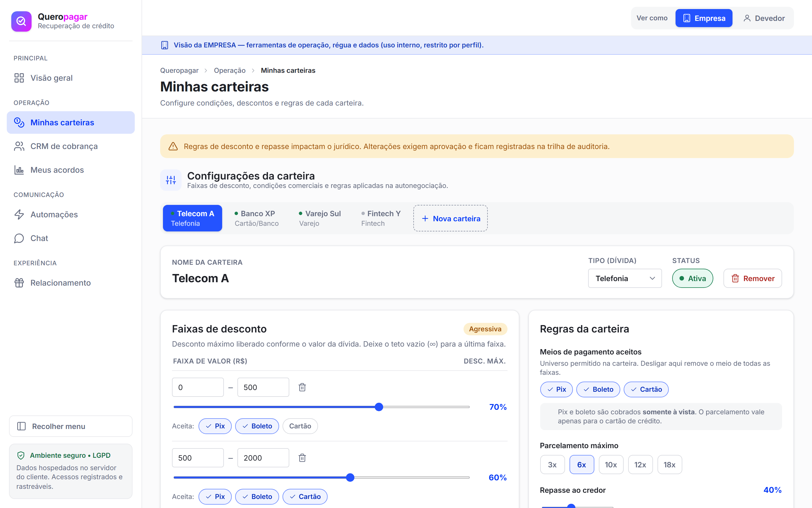Toggle Cartão in the 500–2000 range

(305, 497)
